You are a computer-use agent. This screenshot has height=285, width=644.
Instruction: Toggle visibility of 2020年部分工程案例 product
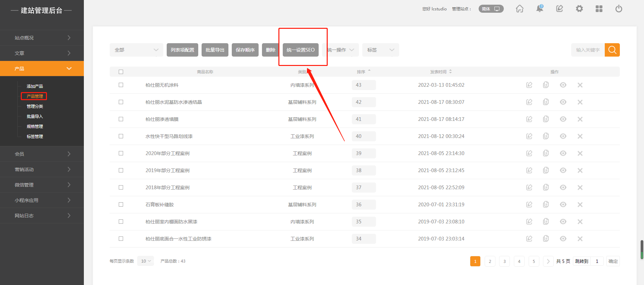click(x=563, y=153)
